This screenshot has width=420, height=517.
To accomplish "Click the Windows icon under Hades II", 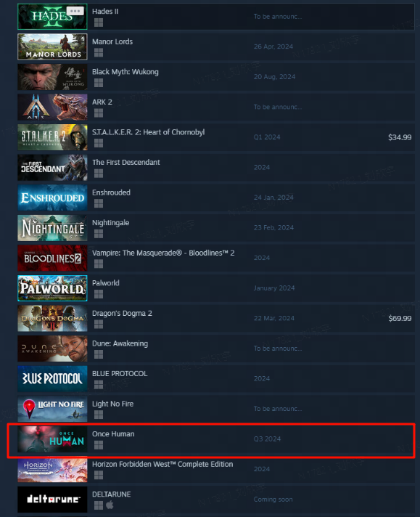I will (x=99, y=23).
